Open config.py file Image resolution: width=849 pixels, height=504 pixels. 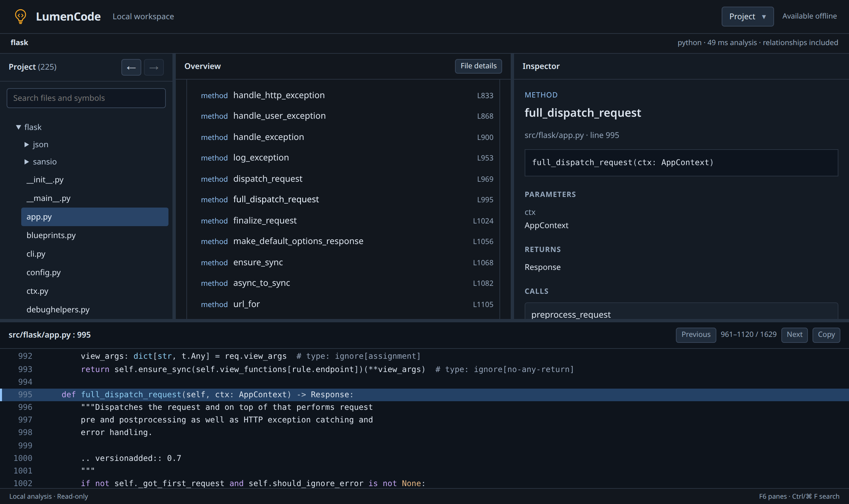coord(95,272)
